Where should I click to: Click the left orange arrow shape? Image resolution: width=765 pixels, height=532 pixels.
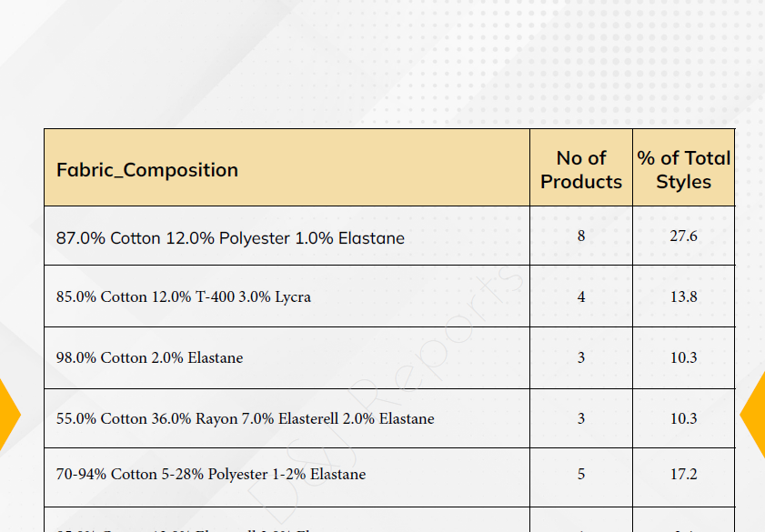pyautogui.click(x=9, y=415)
